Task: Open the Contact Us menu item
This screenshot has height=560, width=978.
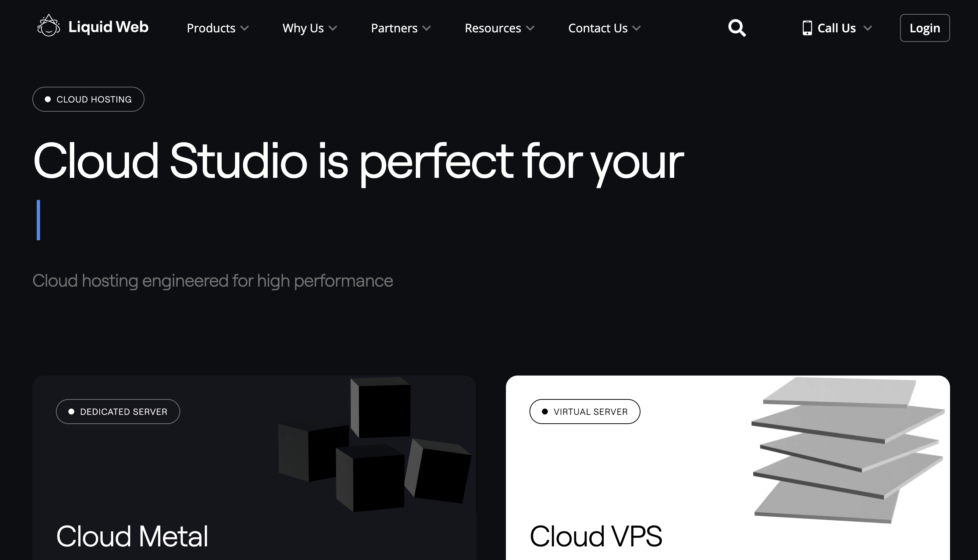Action: pyautogui.click(x=603, y=28)
